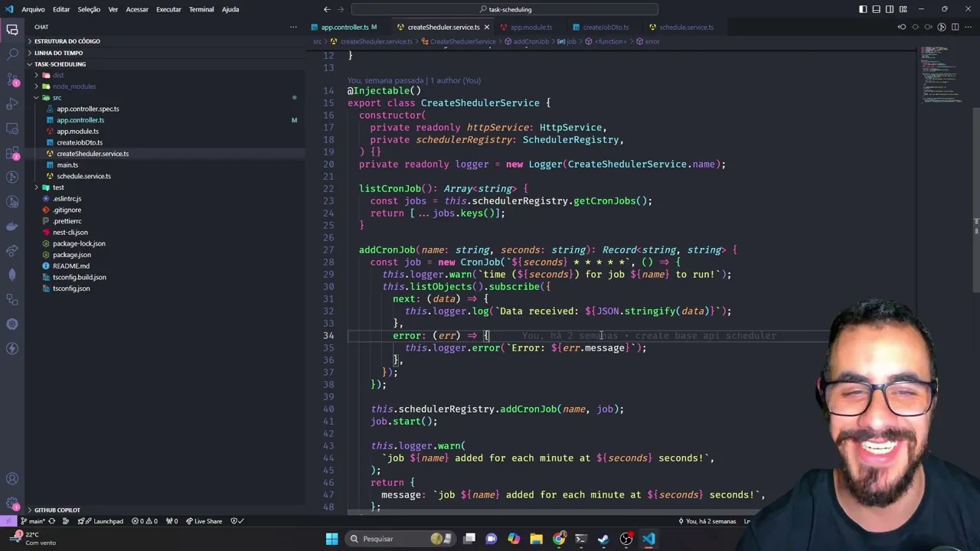
Task: Toggle primary side bar visibility
Action: [x=863, y=9]
